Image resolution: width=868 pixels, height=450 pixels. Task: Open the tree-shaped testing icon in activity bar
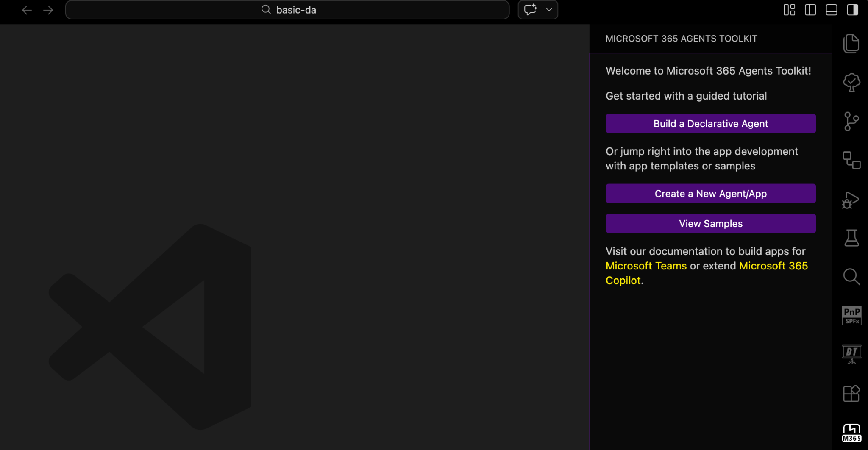point(851,83)
